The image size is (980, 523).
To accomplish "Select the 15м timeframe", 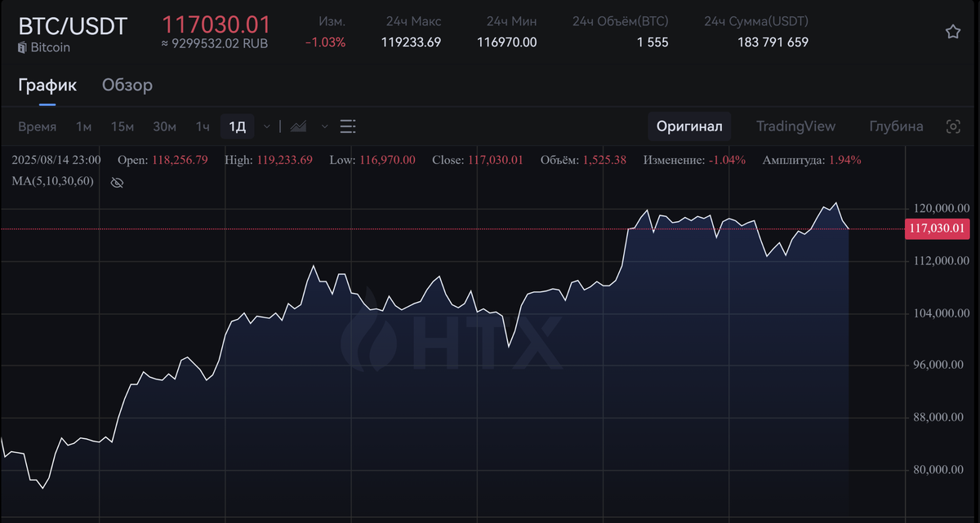I will click(122, 126).
